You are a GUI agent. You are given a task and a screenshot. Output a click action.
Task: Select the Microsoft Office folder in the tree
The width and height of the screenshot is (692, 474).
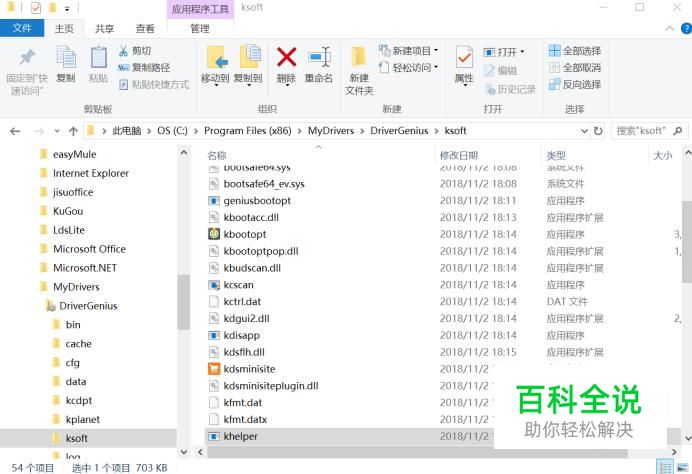click(x=89, y=249)
